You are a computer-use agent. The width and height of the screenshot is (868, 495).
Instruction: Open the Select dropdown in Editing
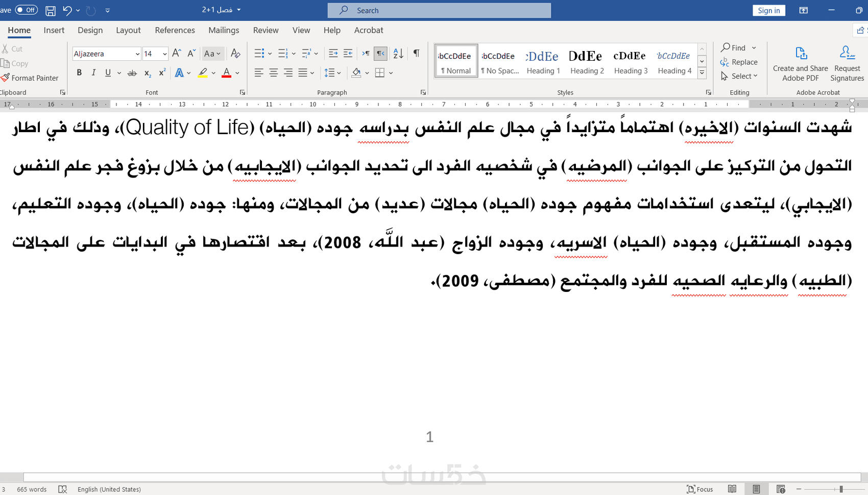(739, 76)
